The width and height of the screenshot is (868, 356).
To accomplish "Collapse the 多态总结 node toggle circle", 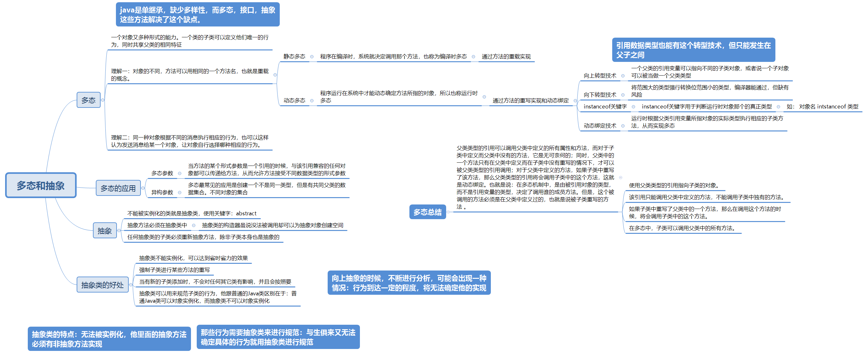I will 448,212.
